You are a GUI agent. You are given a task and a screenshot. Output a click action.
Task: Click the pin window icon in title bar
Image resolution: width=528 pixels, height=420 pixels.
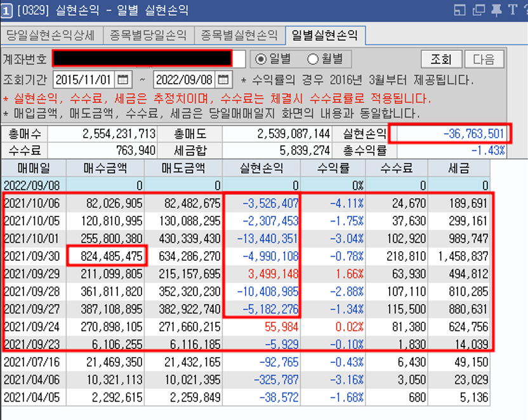pos(496,10)
